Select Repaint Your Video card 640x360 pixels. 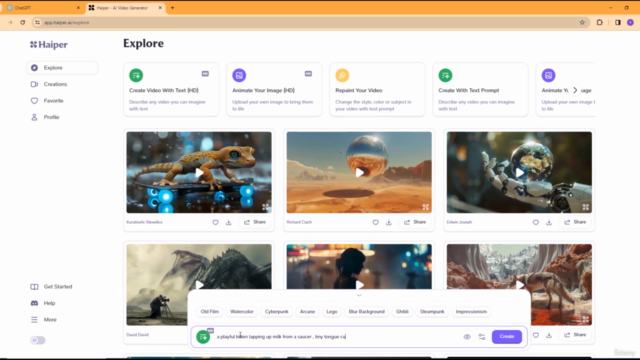click(377, 90)
